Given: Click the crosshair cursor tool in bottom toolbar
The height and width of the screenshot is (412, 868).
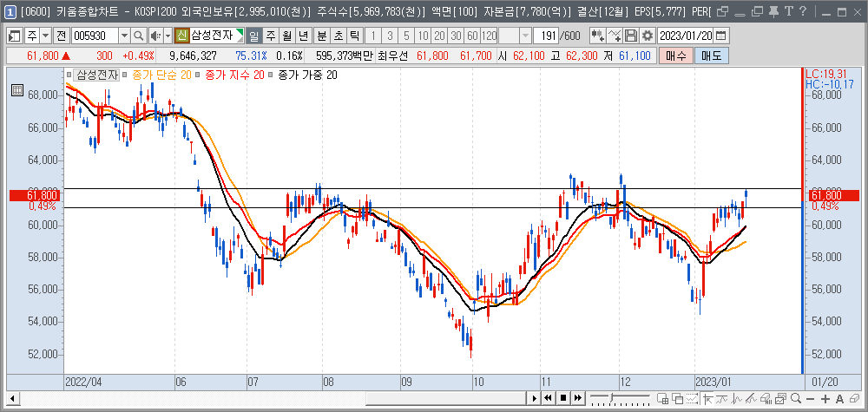Looking at the screenshot, I should 707,398.
